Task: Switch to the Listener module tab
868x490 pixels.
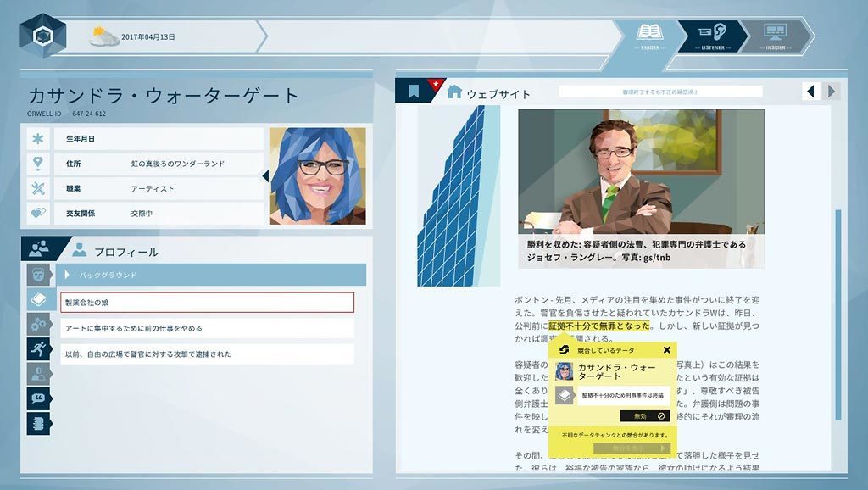Action: [x=712, y=36]
